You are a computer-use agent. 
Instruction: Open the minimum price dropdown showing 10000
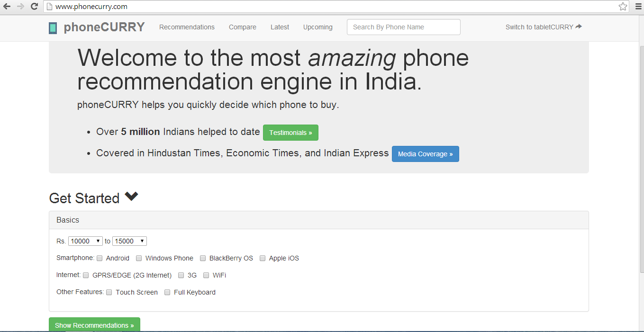pos(85,241)
